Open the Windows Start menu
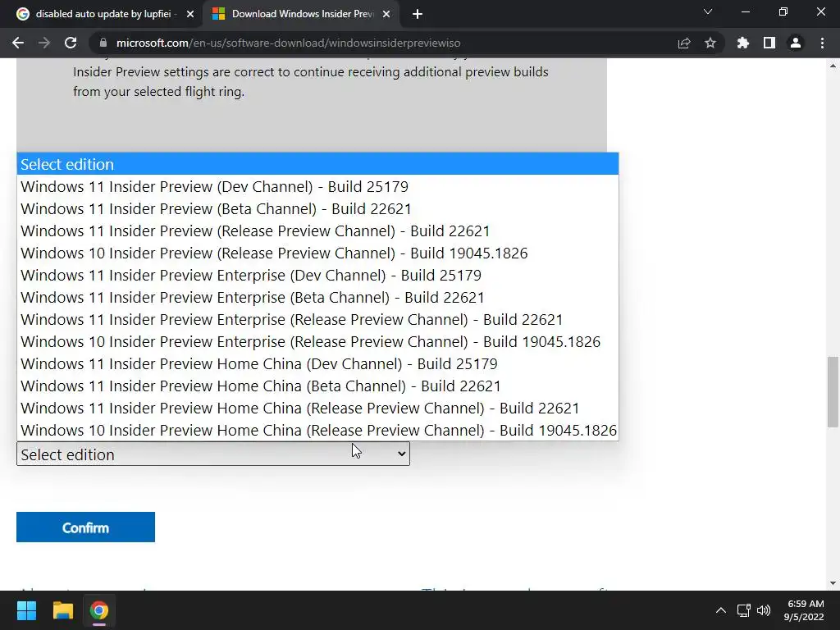This screenshot has height=630, width=840. [x=26, y=610]
